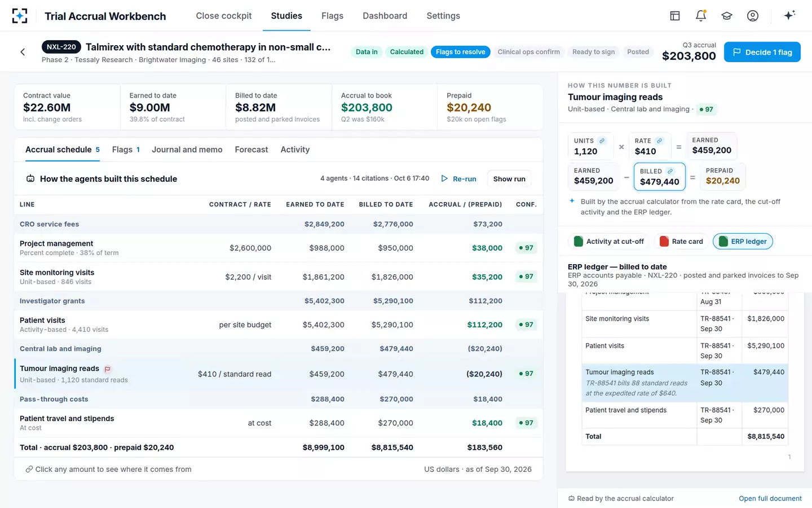Click the link icon next to UNITS

[x=602, y=141]
